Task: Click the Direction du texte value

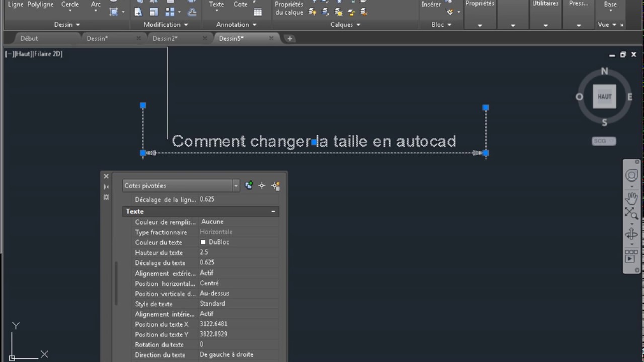Action: click(238, 355)
